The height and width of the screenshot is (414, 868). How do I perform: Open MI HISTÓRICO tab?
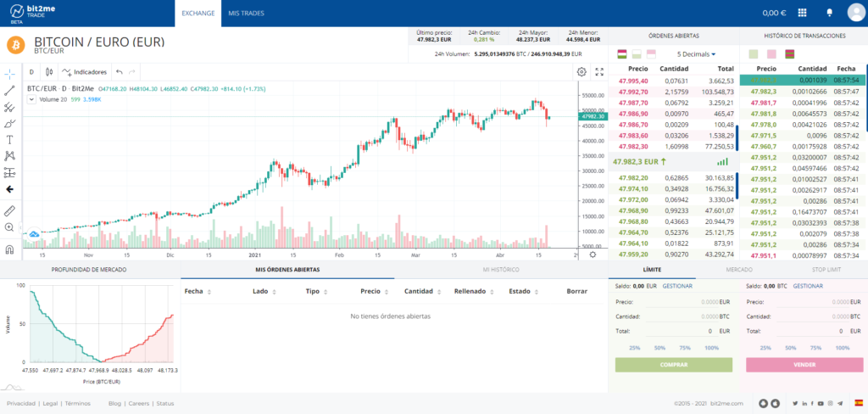(x=500, y=270)
